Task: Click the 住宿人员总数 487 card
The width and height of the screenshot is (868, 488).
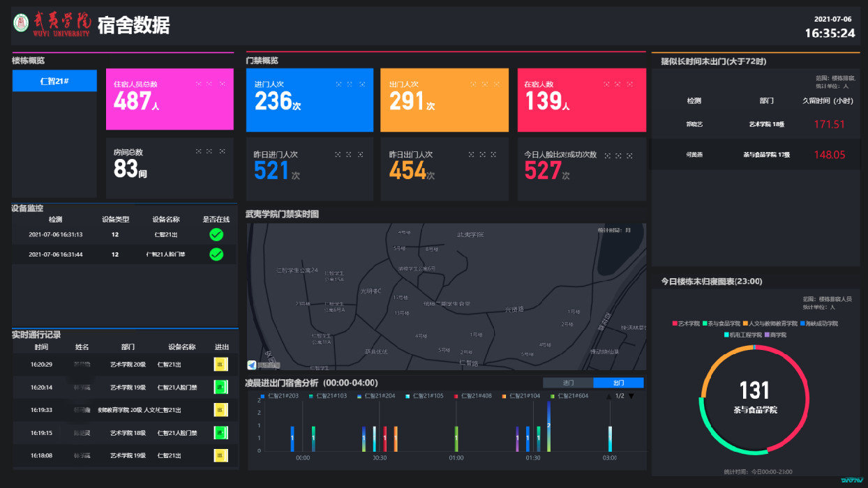Action: click(x=170, y=99)
